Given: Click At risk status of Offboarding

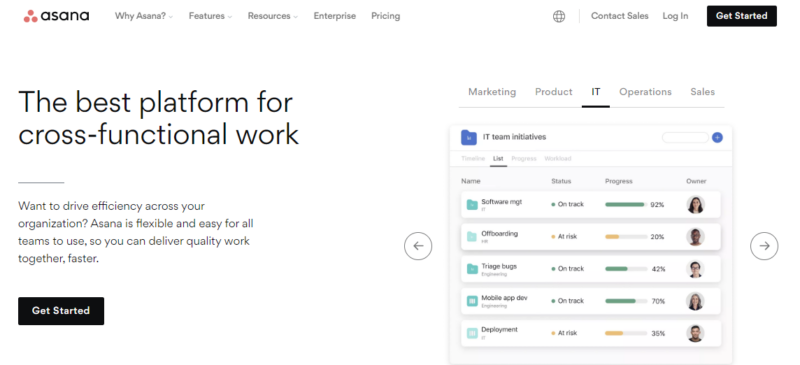Looking at the screenshot, I should (564, 237).
